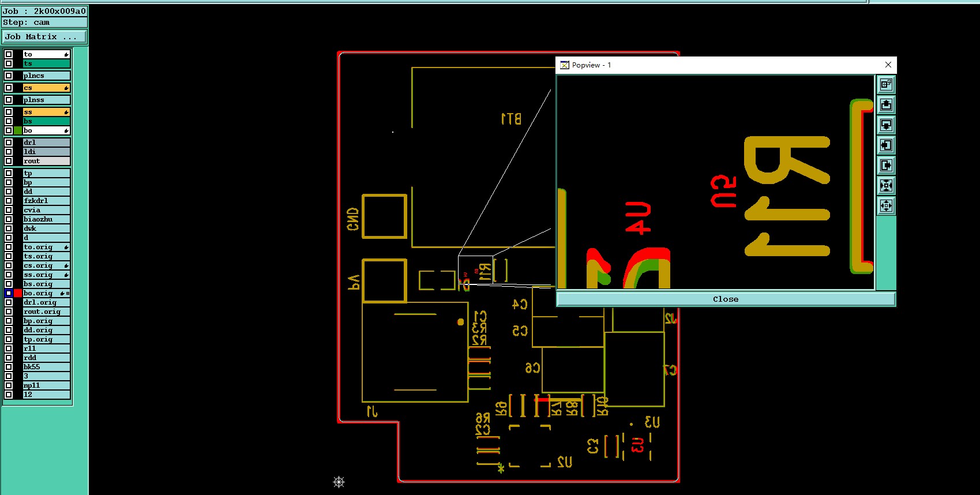Click the green color swatch of 'bo' layer
The width and height of the screenshot is (980, 495).
pos(18,130)
